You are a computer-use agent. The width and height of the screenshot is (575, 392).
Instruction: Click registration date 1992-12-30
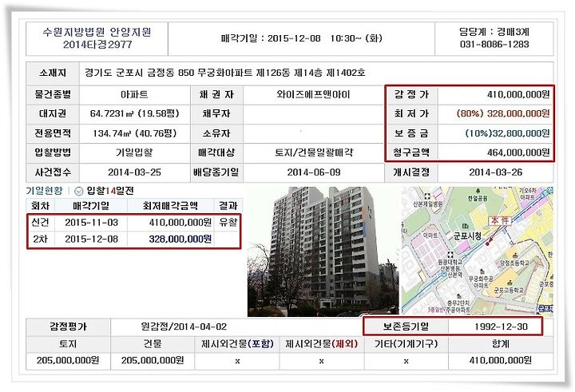[501, 327]
